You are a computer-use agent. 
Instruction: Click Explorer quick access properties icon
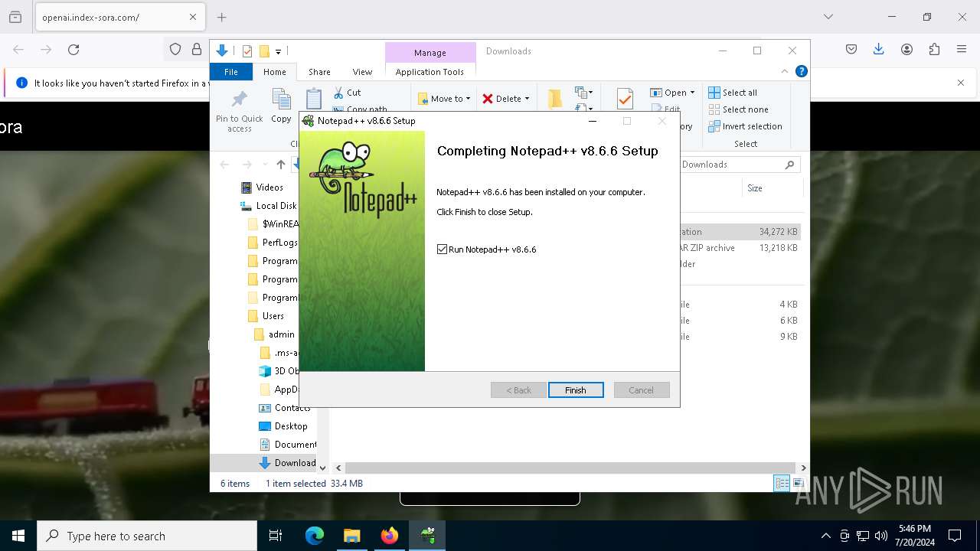point(247,51)
